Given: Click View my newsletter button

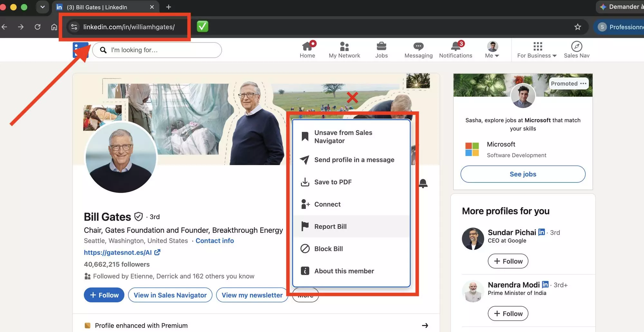Looking at the screenshot, I should pos(252,295).
